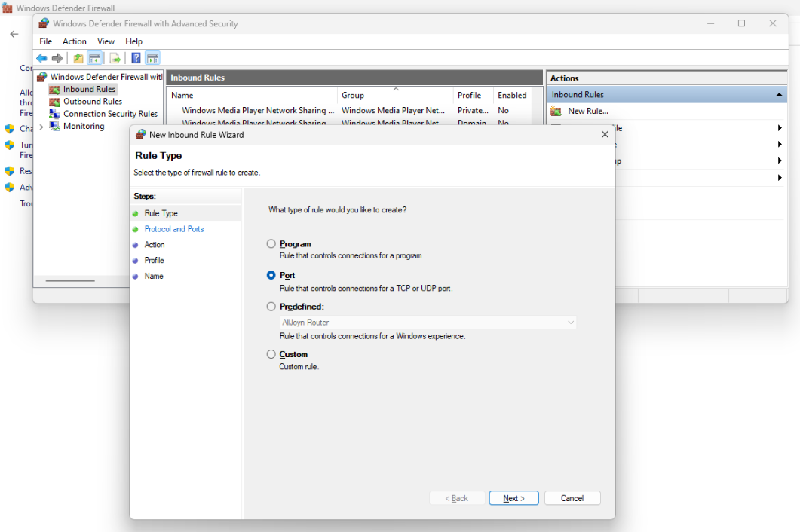The height and width of the screenshot is (532, 800).
Task: Select Outbound Rules in the console tree
Action: pyautogui.click(x=93, y=102)
